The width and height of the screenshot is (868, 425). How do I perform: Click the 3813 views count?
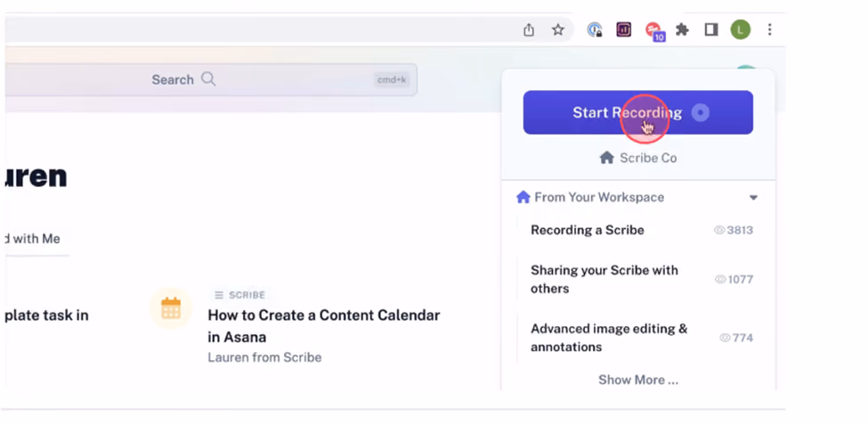coord(734,230)
